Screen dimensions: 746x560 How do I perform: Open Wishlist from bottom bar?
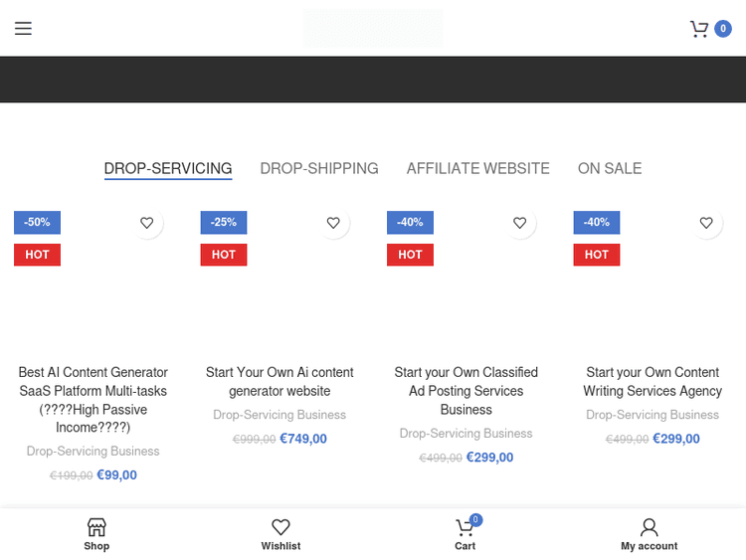[280, 533]
